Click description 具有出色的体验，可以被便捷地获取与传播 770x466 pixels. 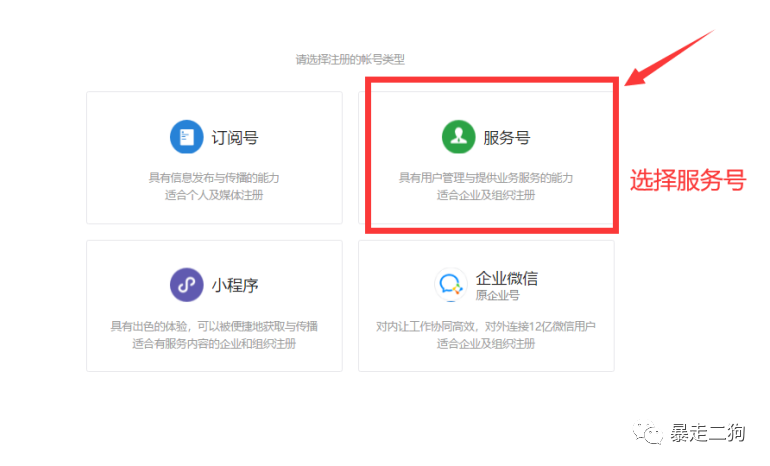click(x=214, y=326)
